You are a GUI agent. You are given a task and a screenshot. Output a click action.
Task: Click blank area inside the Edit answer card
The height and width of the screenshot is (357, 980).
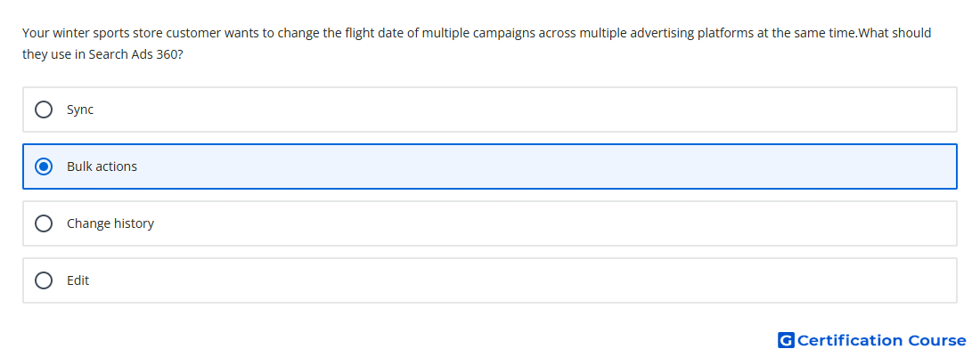coord(500,280)
